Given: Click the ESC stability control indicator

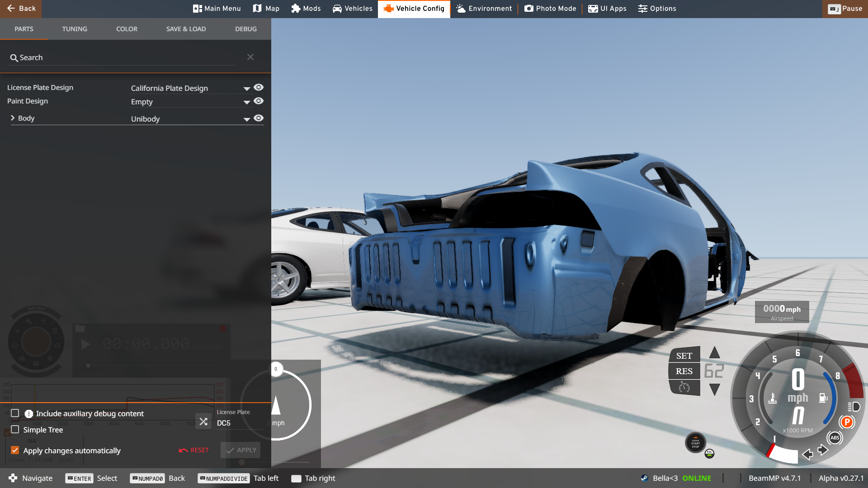Looking at the screenshot, I should (709, 453).
